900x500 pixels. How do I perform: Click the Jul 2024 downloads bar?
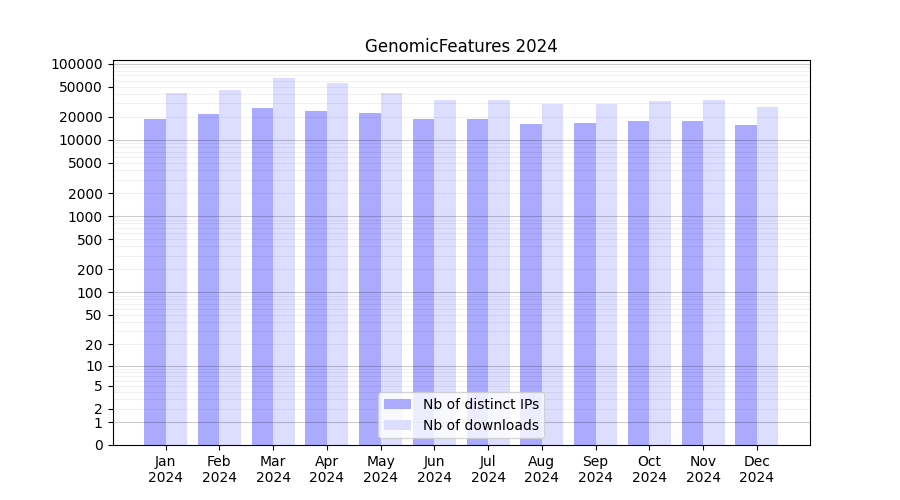[x=499, y=272]
